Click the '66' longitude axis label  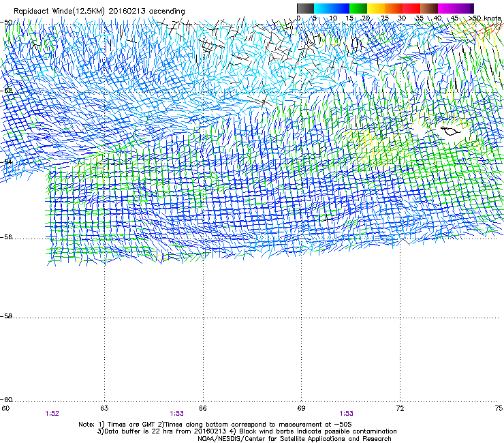click(x=203, y=408)
